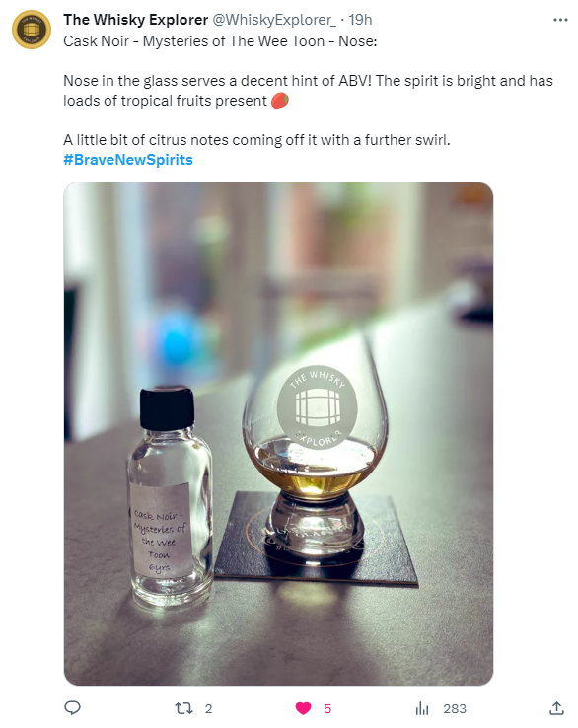Screen dimensions: 578x728
Task: Open the 19h timestamp link
Action: [x=360, y=20]
